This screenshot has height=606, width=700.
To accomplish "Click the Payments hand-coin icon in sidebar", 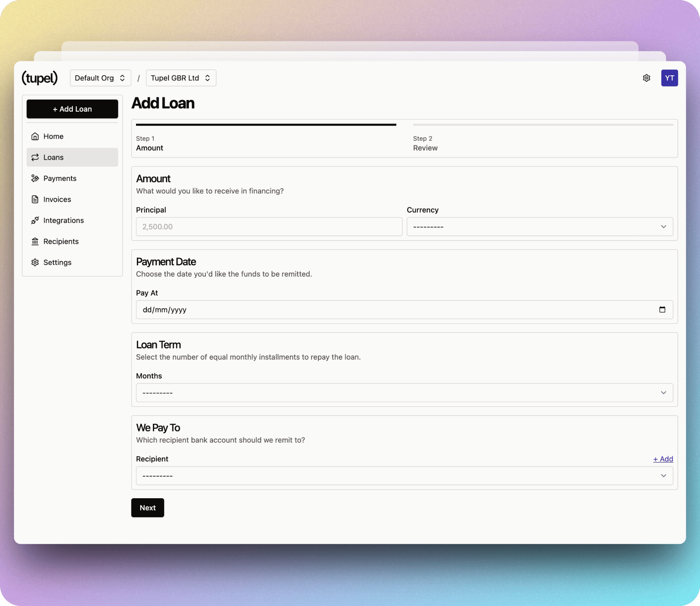I will [x=35, y=178].
